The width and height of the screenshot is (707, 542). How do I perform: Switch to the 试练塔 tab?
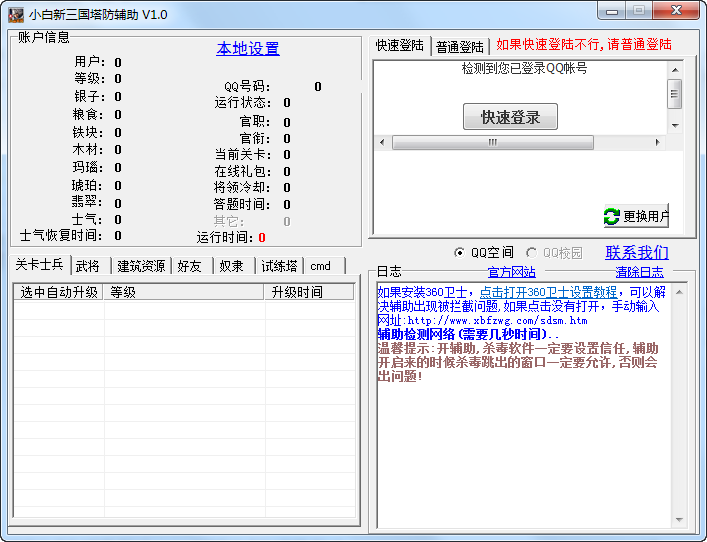click(280, 266)
